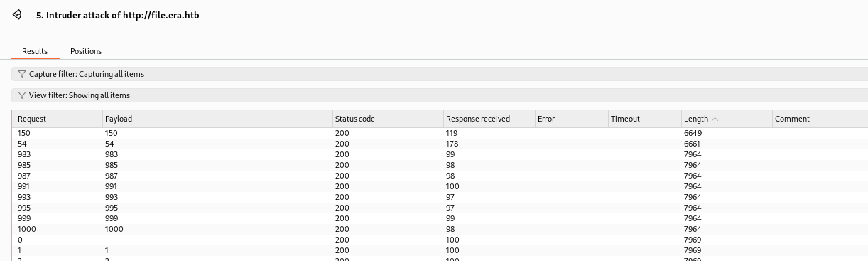The width and height of the screenshot is (868, 261).
Task: Click the status code cell in row 1000
Action: point(342,229)
